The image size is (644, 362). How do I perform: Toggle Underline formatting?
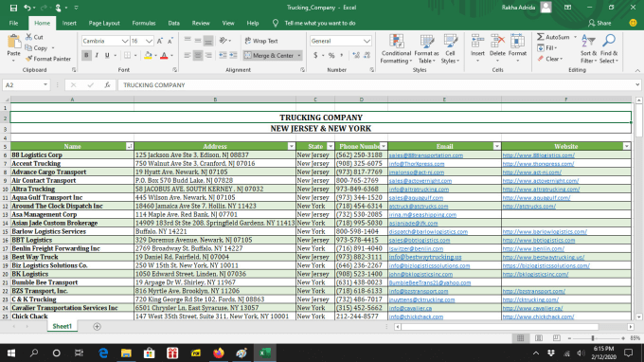[x=107, y=56]
